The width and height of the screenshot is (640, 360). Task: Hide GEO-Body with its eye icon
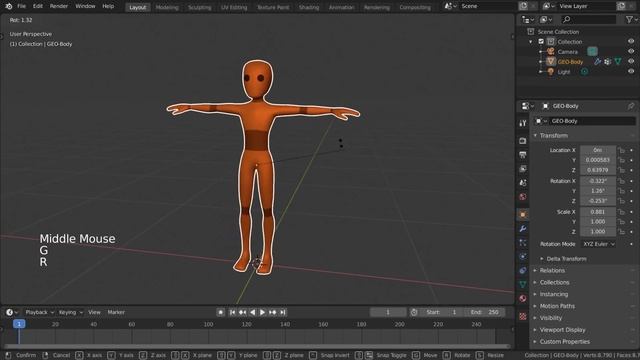tap(631, 61)
